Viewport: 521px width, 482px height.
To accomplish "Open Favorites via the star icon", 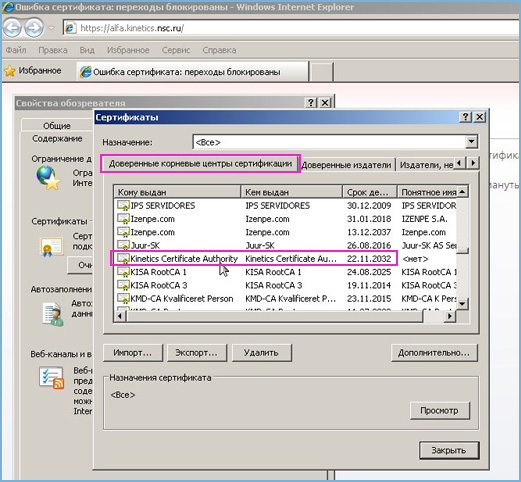I will 10,71.
